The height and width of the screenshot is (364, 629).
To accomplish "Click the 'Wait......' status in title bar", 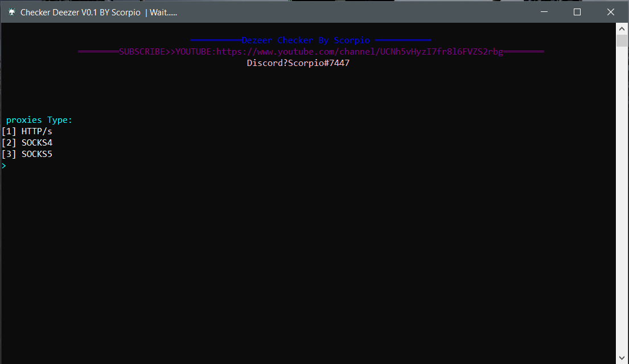I will coord(163,13).
